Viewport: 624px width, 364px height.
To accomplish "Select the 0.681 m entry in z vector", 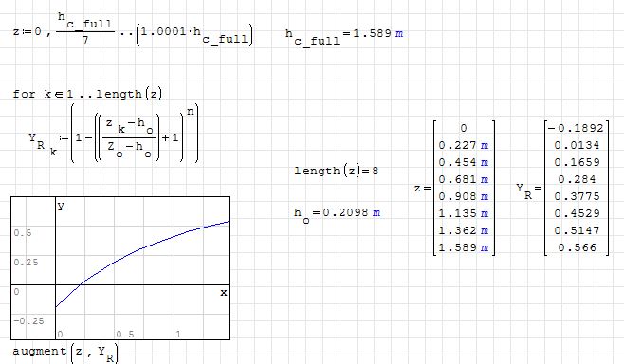I will [463, 180].
